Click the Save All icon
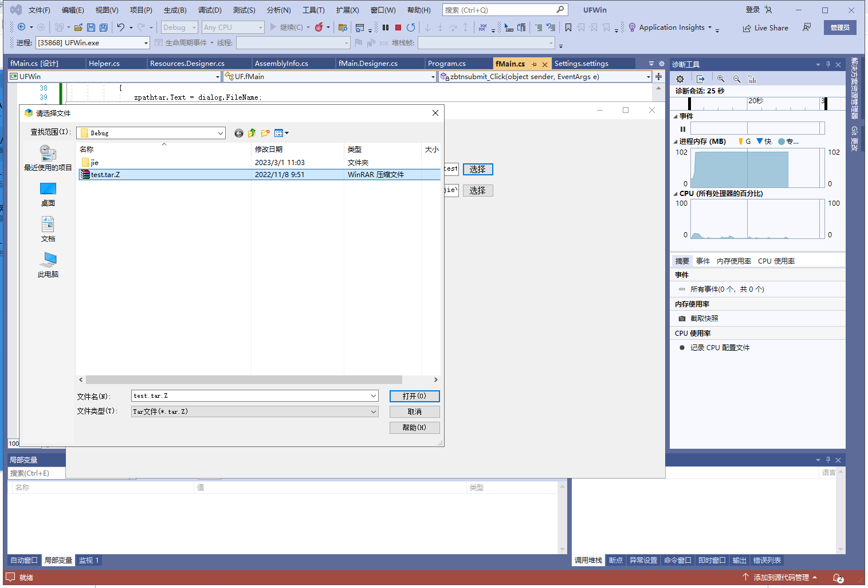This screenshot has width=868, height=588. pyautogui.click(x=104, y=27)
